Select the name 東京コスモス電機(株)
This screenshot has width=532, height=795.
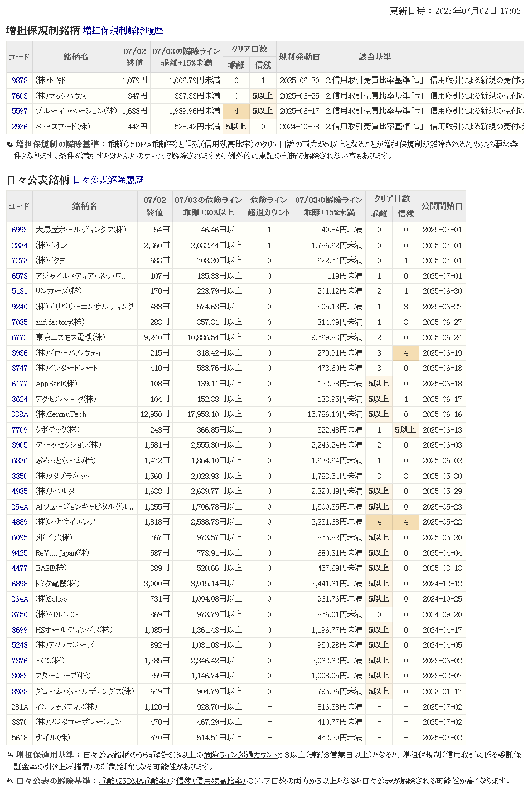(70, 337)
